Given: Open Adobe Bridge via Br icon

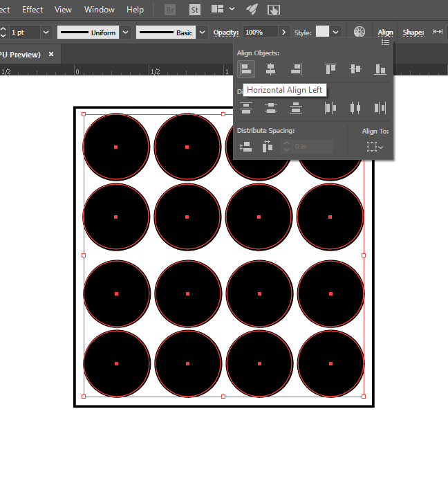Looking at the screenshot, I should 170,10.
